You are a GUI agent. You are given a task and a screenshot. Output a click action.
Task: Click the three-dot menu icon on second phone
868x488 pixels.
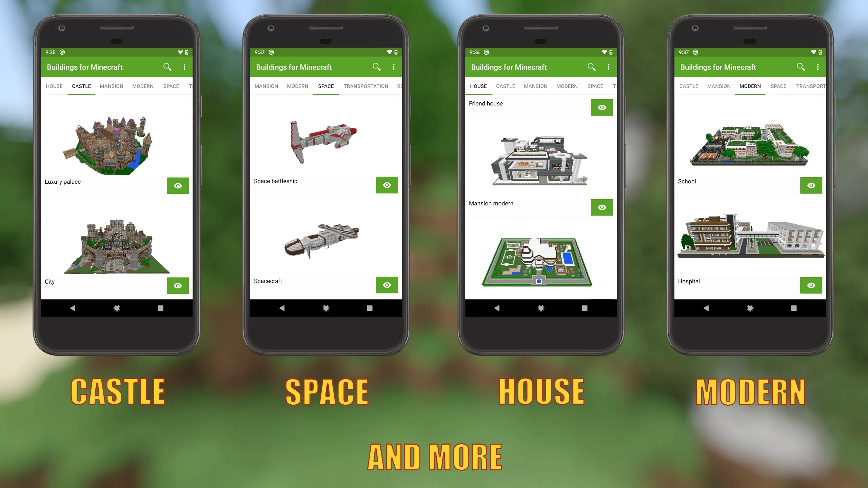[x=393, y=67]
